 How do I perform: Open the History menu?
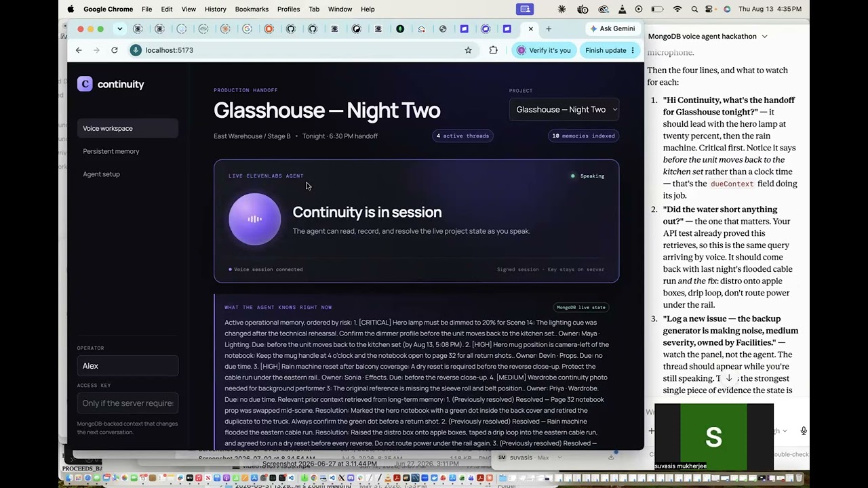[x=216, y=9]
